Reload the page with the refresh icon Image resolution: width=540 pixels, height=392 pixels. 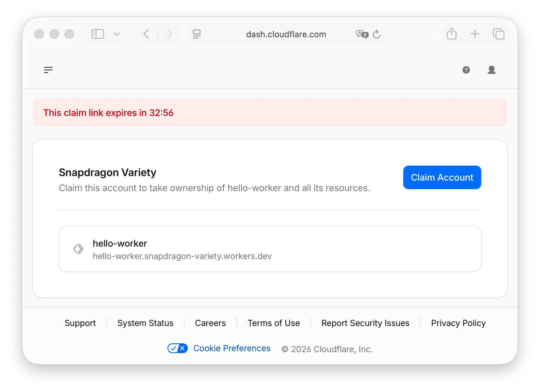pos(376,34)
